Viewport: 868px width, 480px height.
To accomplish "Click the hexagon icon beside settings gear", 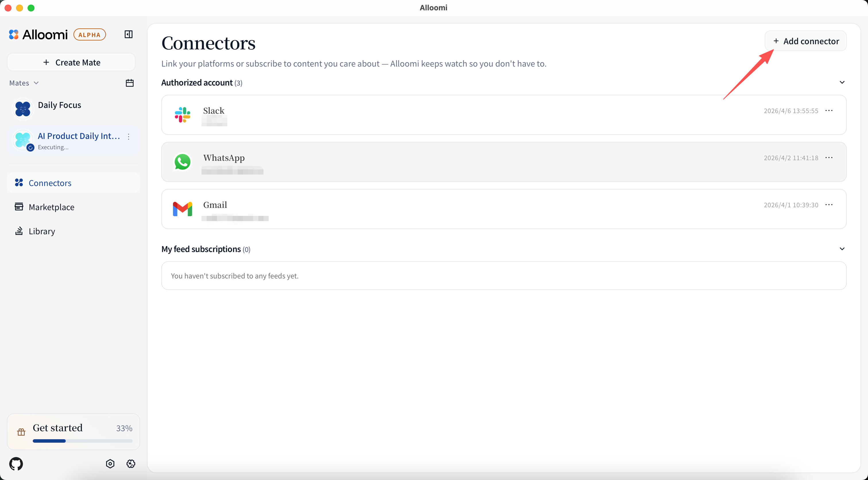I will [x=110, y=463].
